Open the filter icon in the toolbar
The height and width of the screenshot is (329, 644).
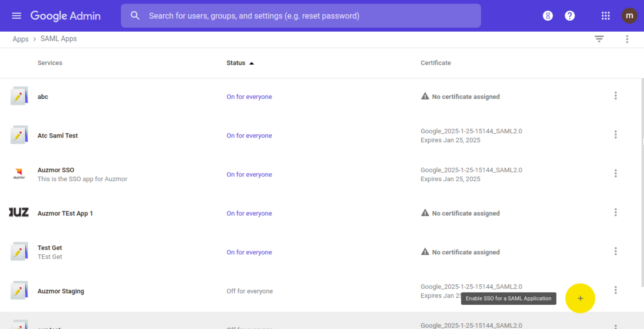click(599, 39)
